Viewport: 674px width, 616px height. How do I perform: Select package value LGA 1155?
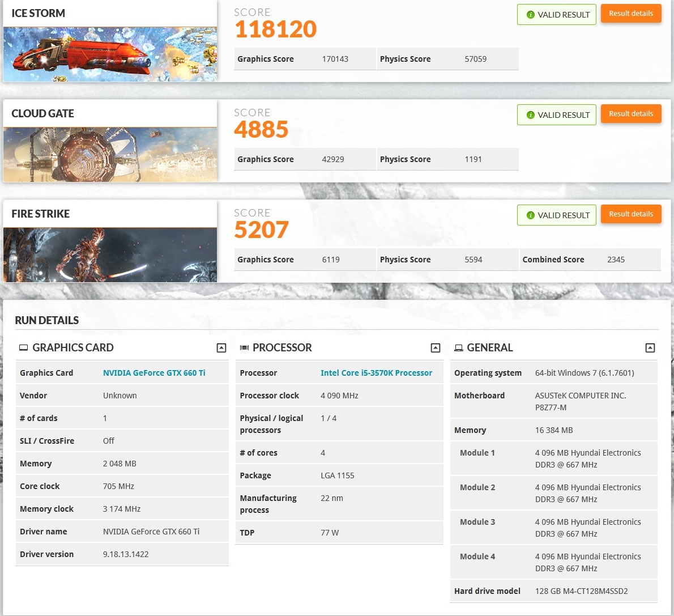[x=338, y=475]
